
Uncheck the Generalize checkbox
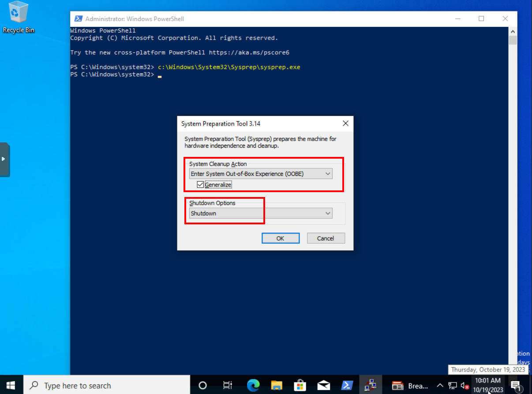[201, 185]
